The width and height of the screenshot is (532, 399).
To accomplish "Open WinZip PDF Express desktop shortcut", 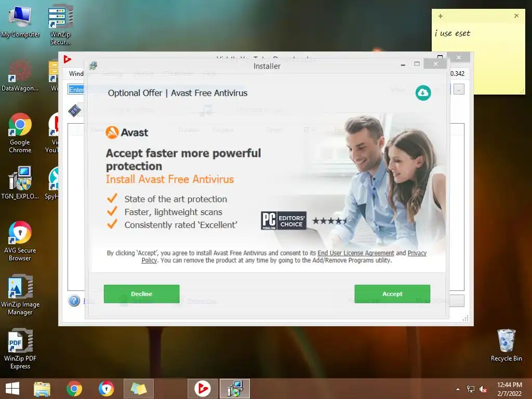I will coord(20,349).
